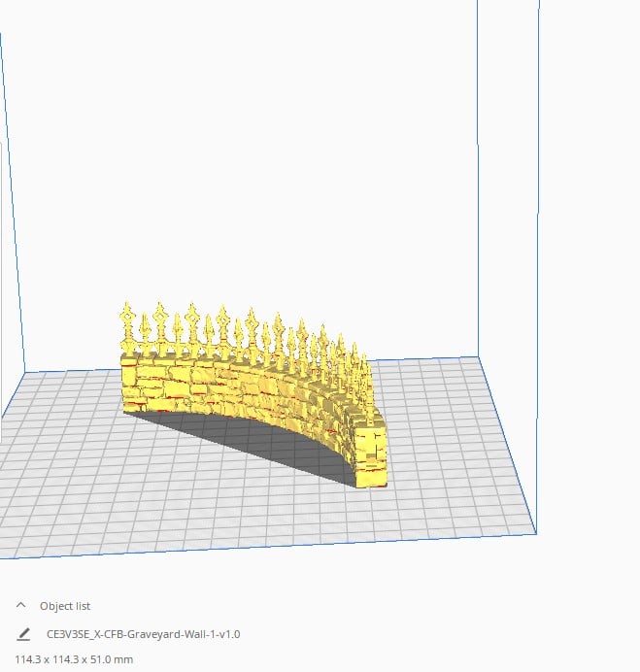Click the Object list label
This screenshot has height=672, width=640.
(x=65, y=606)
